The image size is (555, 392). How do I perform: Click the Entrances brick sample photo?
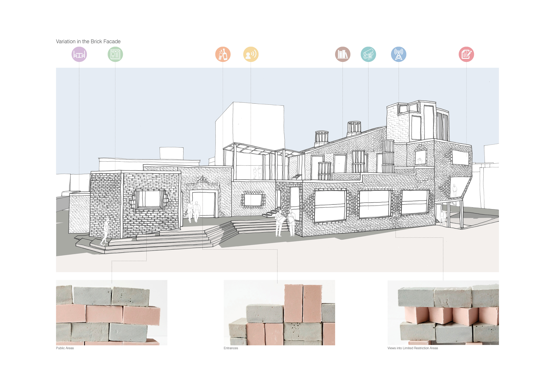[279, 313]
